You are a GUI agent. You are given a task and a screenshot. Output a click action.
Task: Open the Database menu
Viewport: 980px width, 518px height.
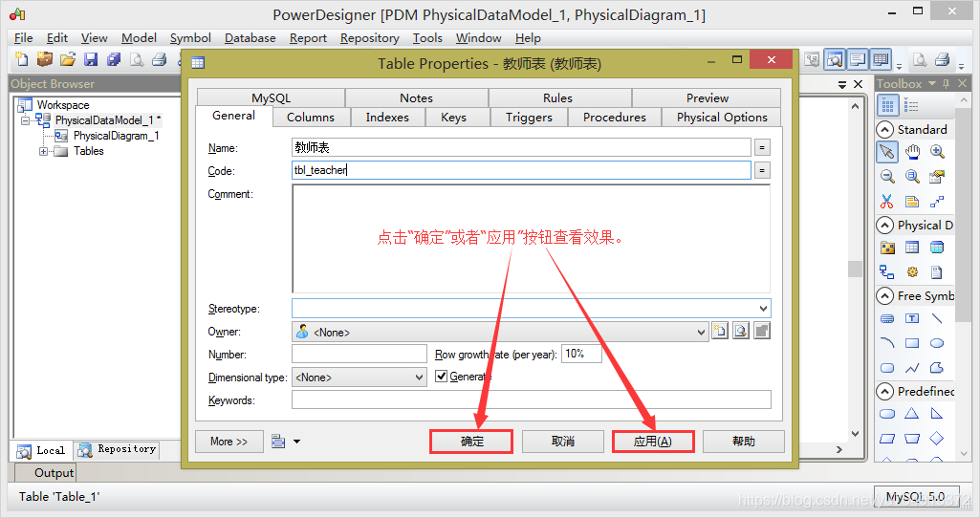click(x=250, y=38)
